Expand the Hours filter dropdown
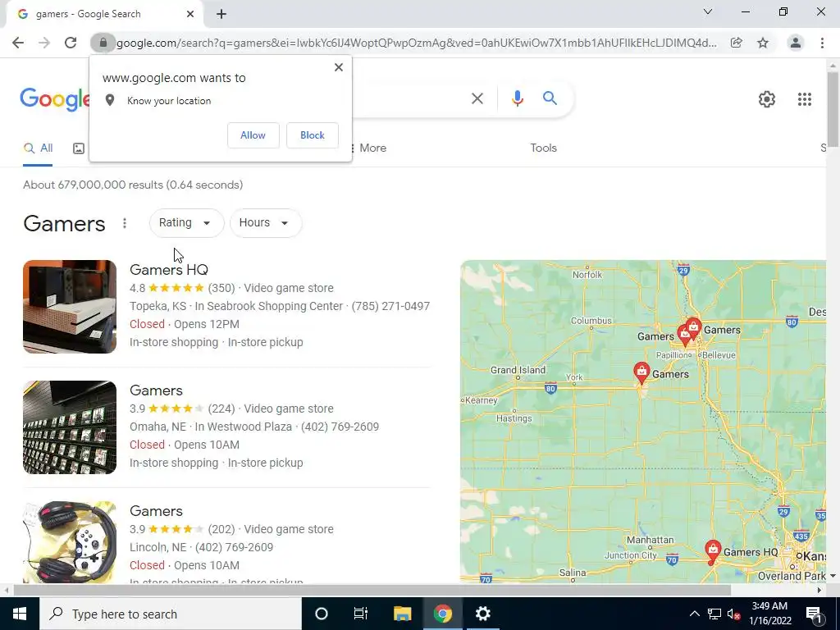The height and width of the screenshot is (630, 840). coord(265,223)
